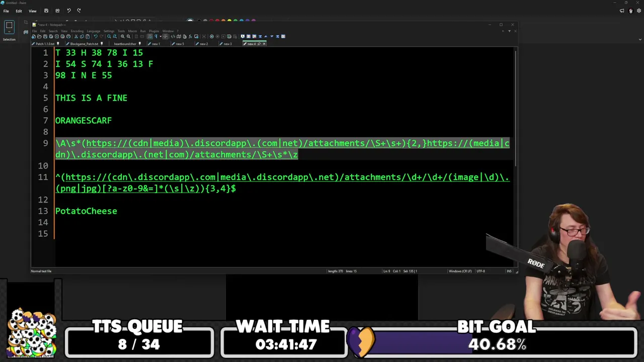
Task: Click the line 13 text PotatoCheese
Action: (86, 211)
